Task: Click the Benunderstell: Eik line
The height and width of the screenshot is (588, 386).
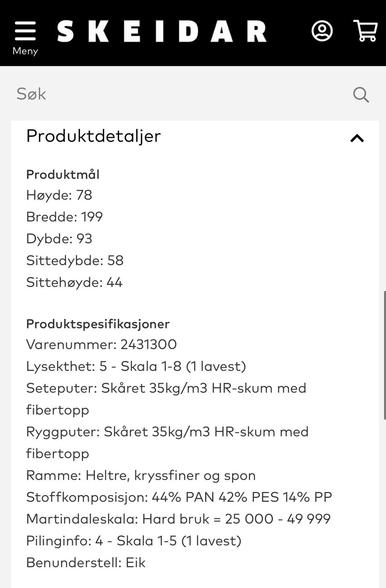Action: coord(86,563)
